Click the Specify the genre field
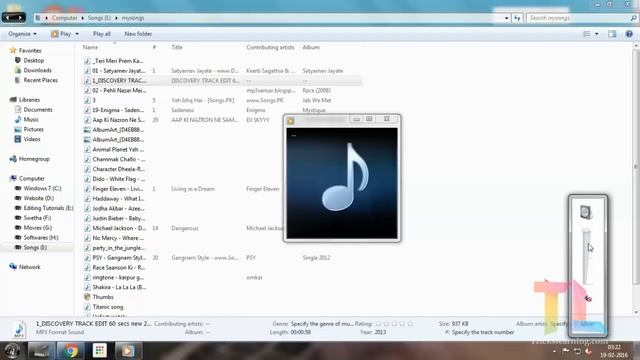The height and width of the screenshot is (360, 640). coord(322,324)
